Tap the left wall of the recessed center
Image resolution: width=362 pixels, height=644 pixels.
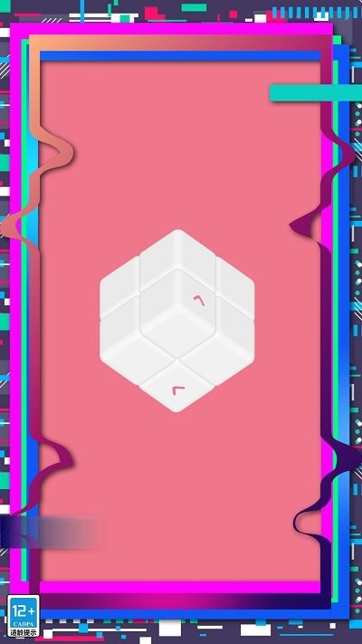tap(157, 299)
